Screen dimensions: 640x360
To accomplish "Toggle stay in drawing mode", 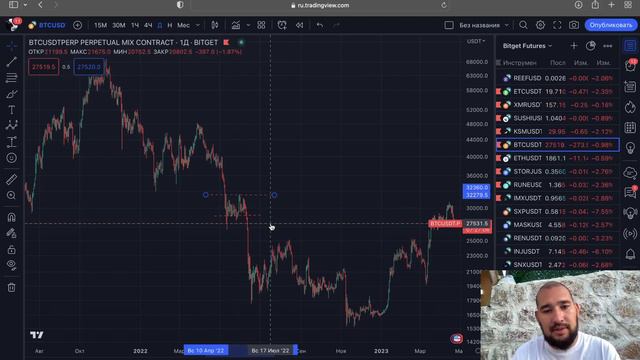I will pos(11,233).
